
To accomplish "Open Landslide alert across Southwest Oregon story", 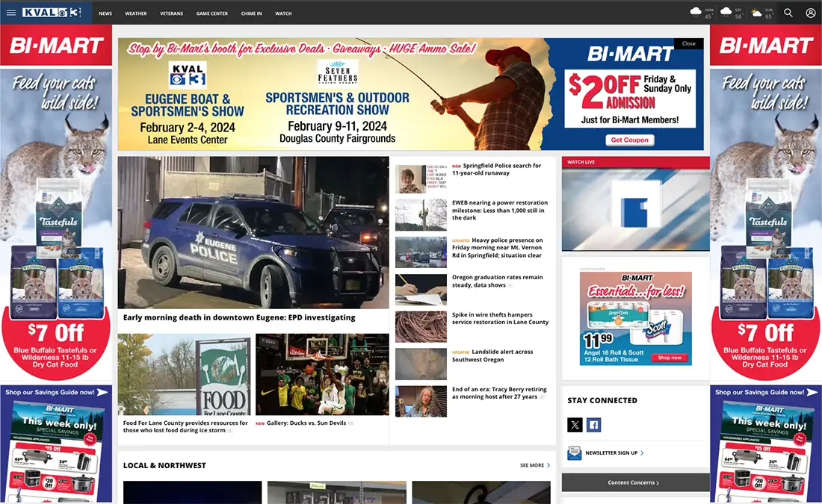I will coord(492,355).
